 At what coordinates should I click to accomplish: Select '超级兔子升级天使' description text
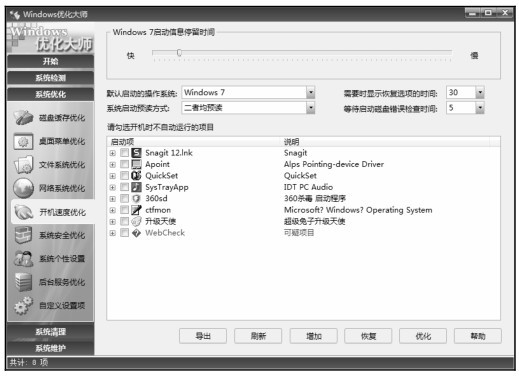pos(314,221)
